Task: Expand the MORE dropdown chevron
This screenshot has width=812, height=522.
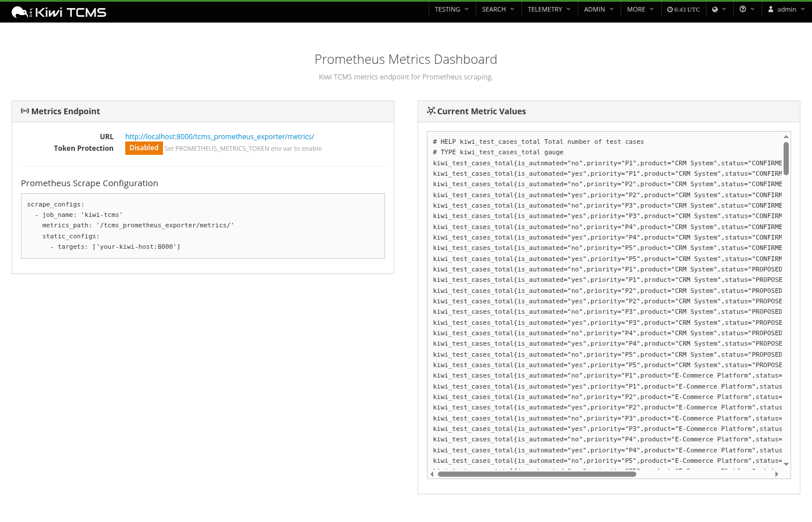Action: pyautogui.click(x=652, y=9)
